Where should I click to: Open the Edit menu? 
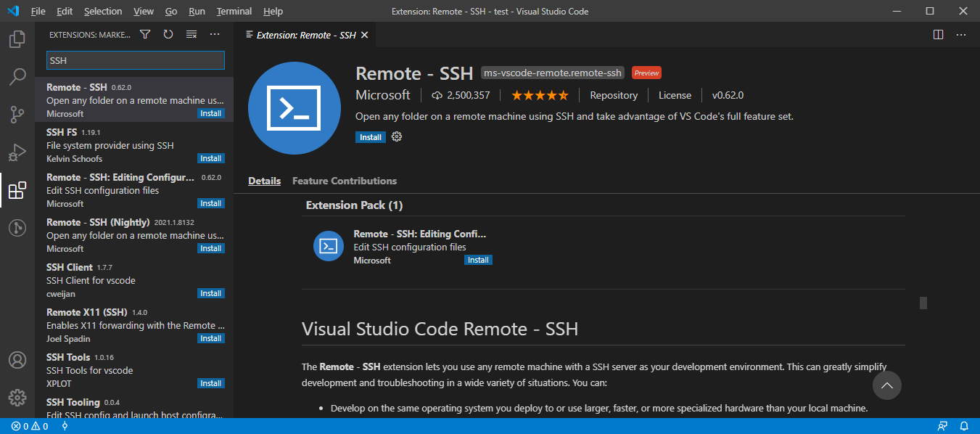pos(65,12)
